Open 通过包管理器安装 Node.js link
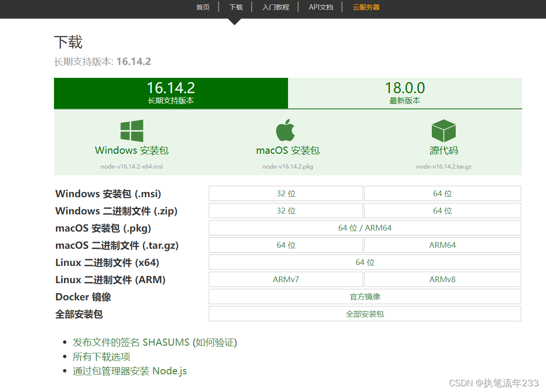 click(x=129, y=371)
